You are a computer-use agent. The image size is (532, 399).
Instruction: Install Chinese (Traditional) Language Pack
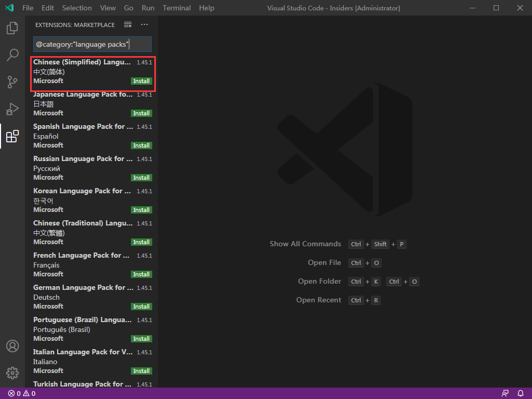141,242
